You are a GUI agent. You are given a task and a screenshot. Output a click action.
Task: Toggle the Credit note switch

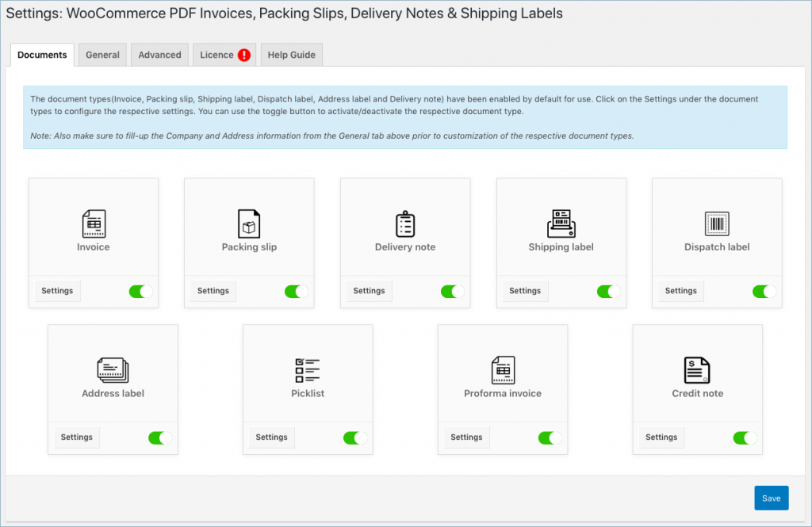[745, 438]
